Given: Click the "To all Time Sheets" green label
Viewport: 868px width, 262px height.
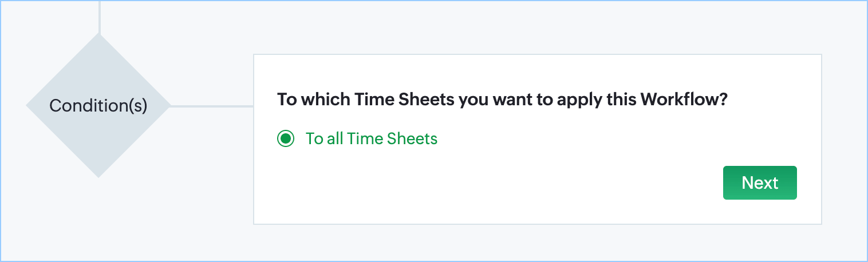Looking at the screenshot, I should coord(372,138).
